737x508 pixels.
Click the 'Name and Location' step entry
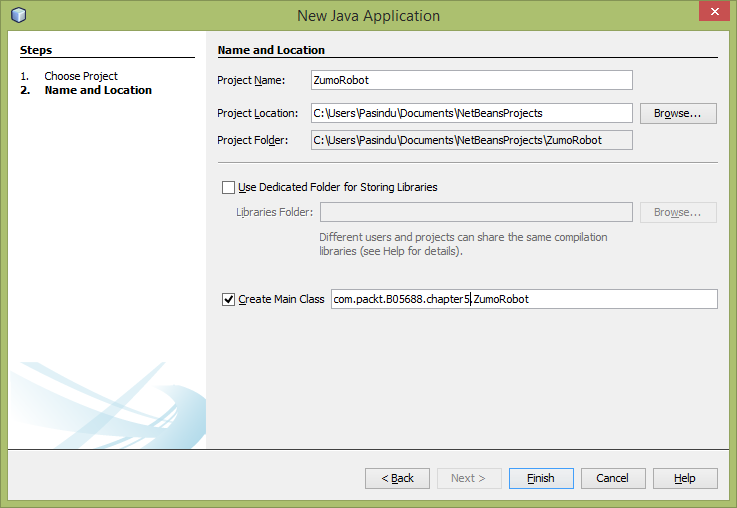98,90
